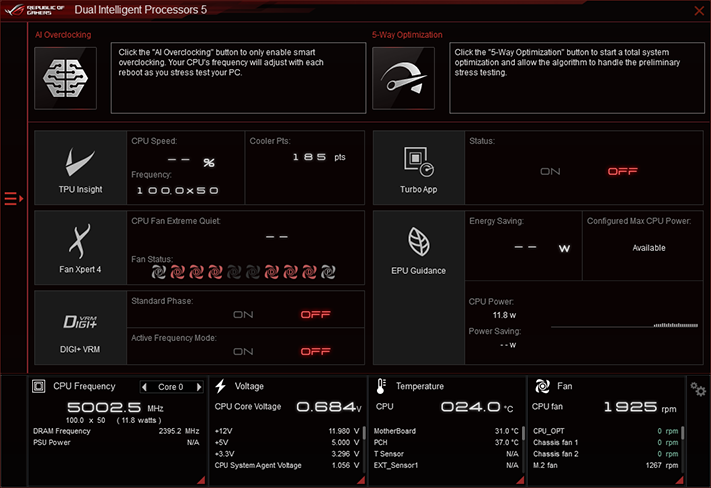Expand Fan panel corner triangle

(680, 480)
